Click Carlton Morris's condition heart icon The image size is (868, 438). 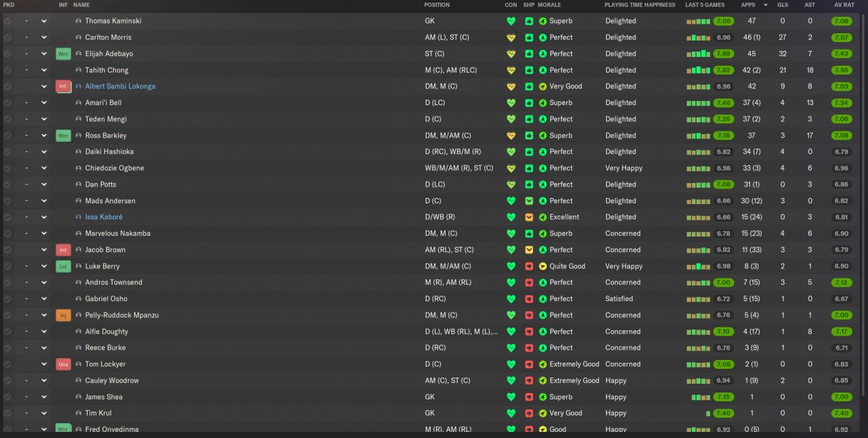(511, 37)
